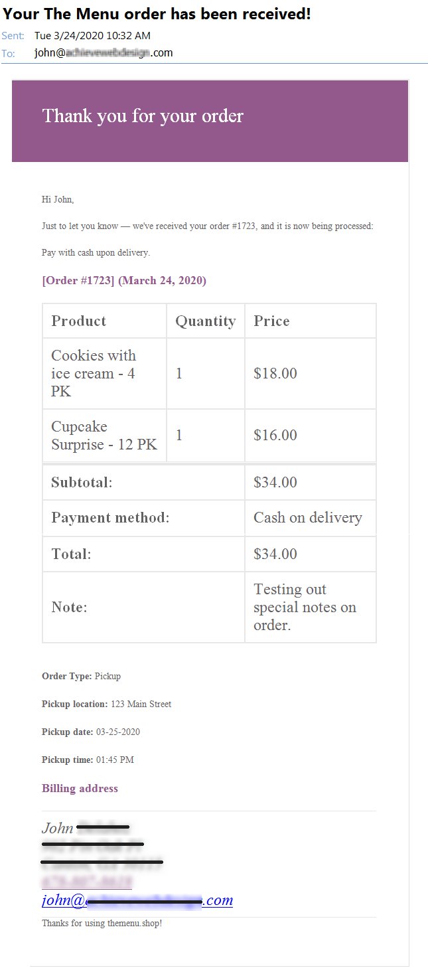The height and width of the screenshot is (980, 428).
Task: Click the Cupcake Surprise - 12 PK cell
Action: pos(104,436)
